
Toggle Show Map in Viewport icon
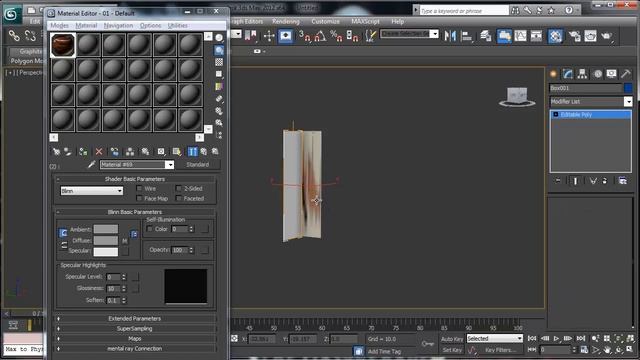pyautogui.click(x=177, y=152)
